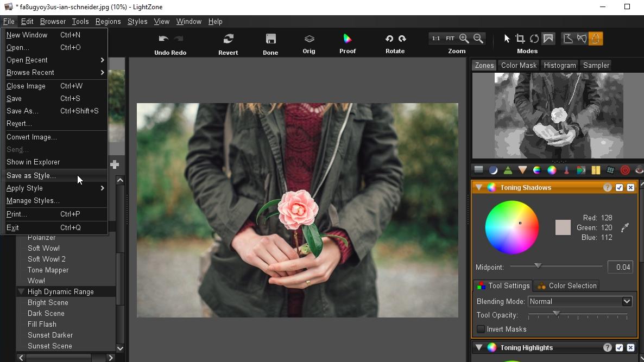Click the zoom out magnifier

478,39
